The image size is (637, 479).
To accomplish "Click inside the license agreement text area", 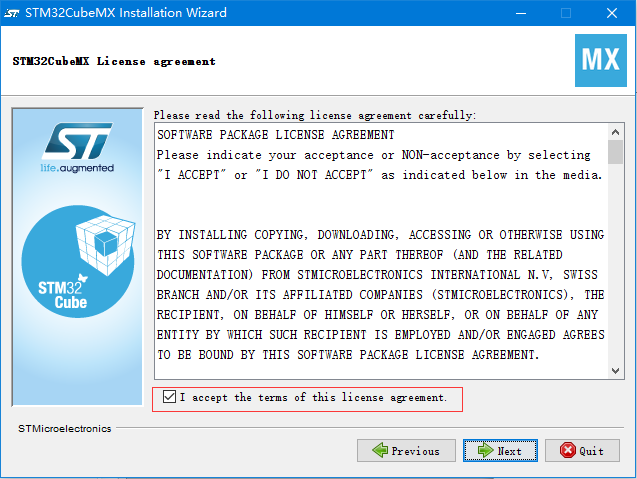I will (381, 251).
